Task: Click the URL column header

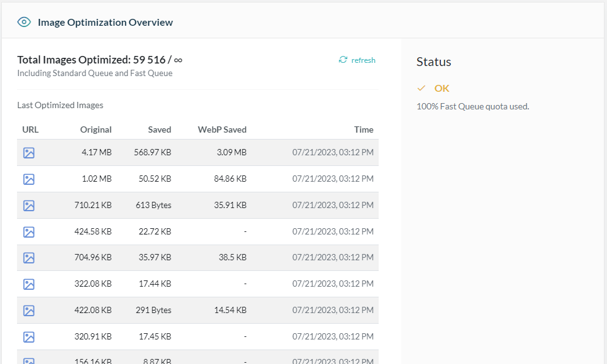Action: coord(30,130)
